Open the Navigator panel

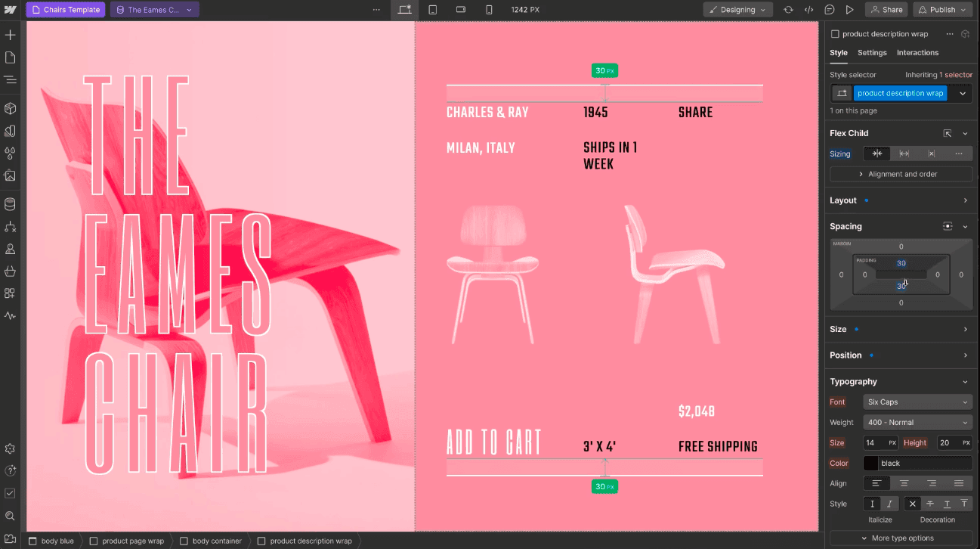[11, 79]
